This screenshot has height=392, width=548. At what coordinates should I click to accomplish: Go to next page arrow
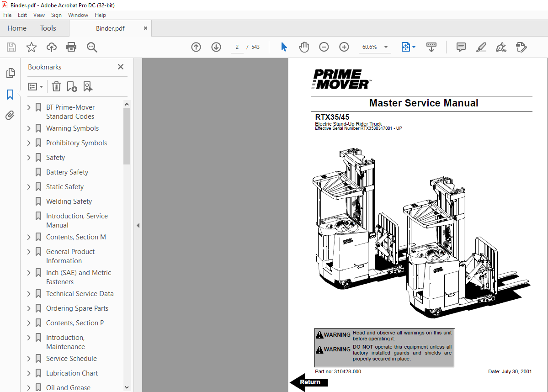[216, 47]
